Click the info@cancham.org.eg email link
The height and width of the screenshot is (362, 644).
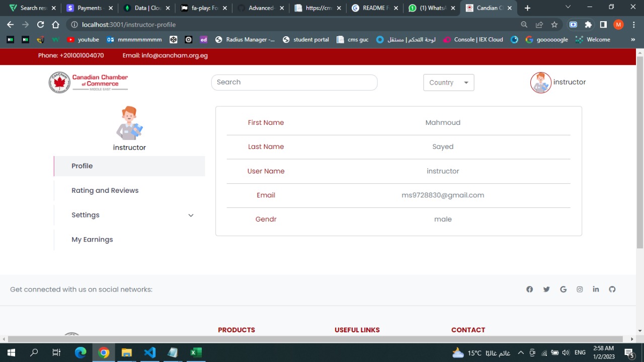click(x=174, y=56)
